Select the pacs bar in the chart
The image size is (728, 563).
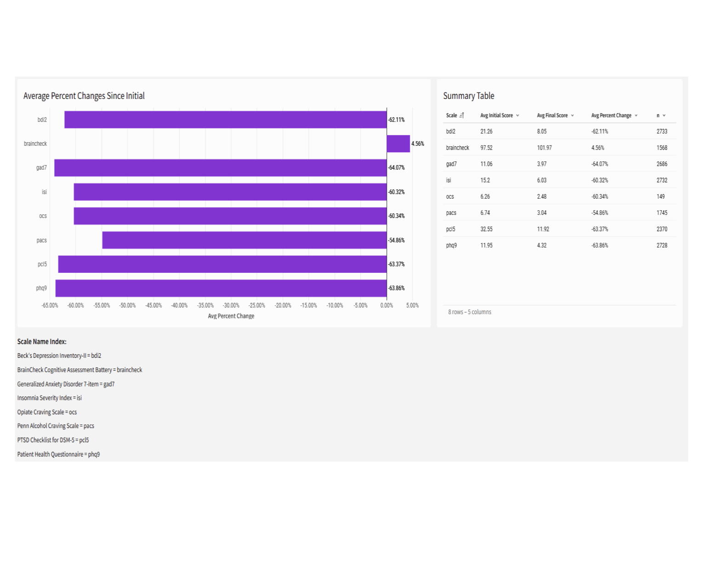pyautogui.click(x=244, y=240)
